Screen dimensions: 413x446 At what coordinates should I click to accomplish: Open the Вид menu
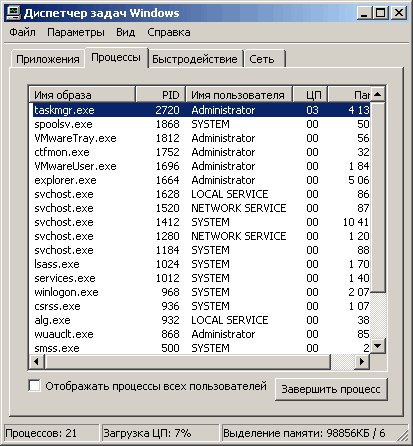(x=126, y=32)
